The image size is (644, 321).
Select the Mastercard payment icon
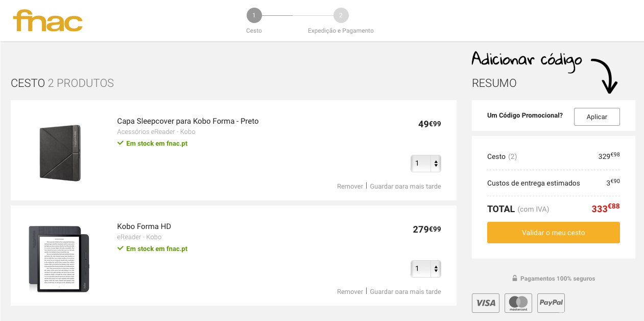coord(518,303)
